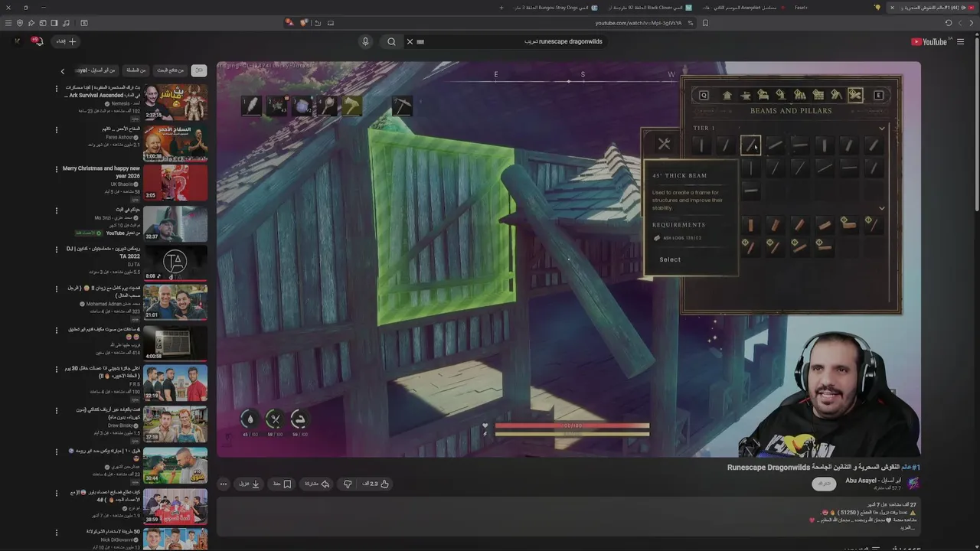Bookmark this page from address bar
The image size is (980, 551).
pyautogui.click(x=705, y=23)
